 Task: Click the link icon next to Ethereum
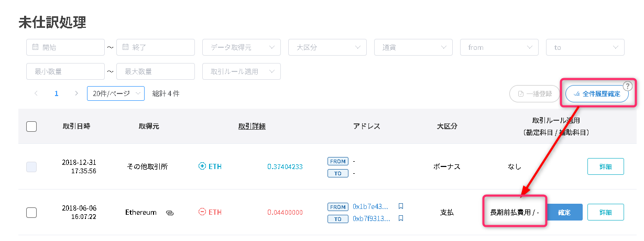click(x=169, y=213)
